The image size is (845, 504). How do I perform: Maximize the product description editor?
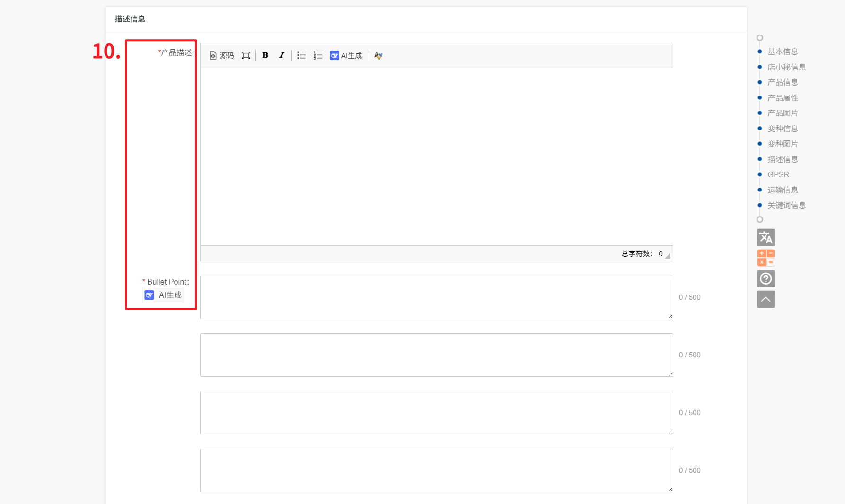[246, 55]
